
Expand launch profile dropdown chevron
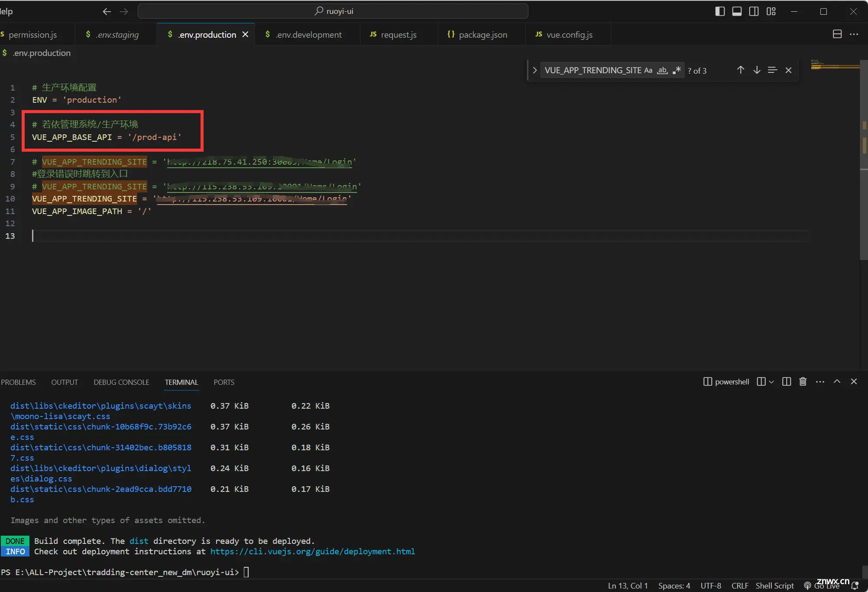coord(771,382)
